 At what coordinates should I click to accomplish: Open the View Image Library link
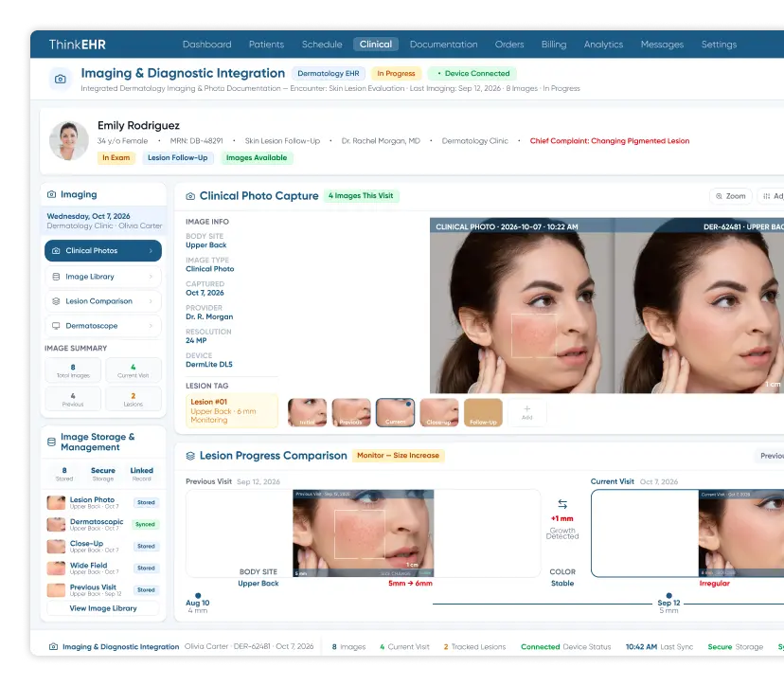[x=103, y=608]
